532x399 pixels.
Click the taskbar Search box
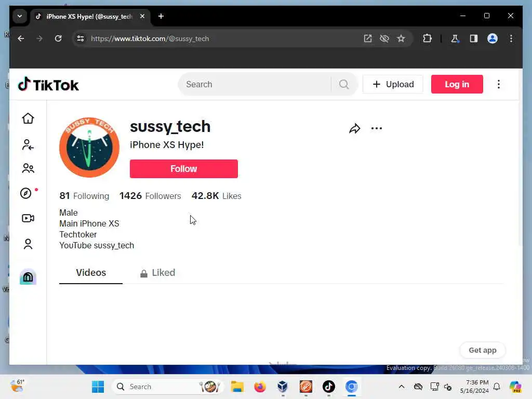pyautogui.click(x=168, y=387)
